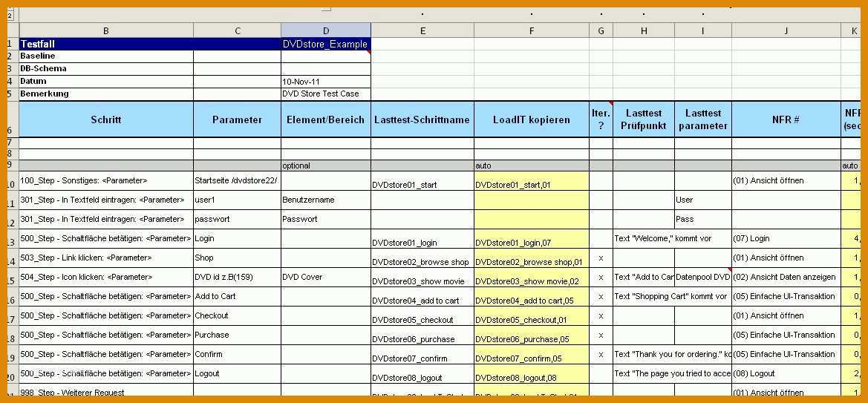This screenshot has height=403, width=868.
Task: Select the DVDstore_Example cell
Action: coord(326,45)
